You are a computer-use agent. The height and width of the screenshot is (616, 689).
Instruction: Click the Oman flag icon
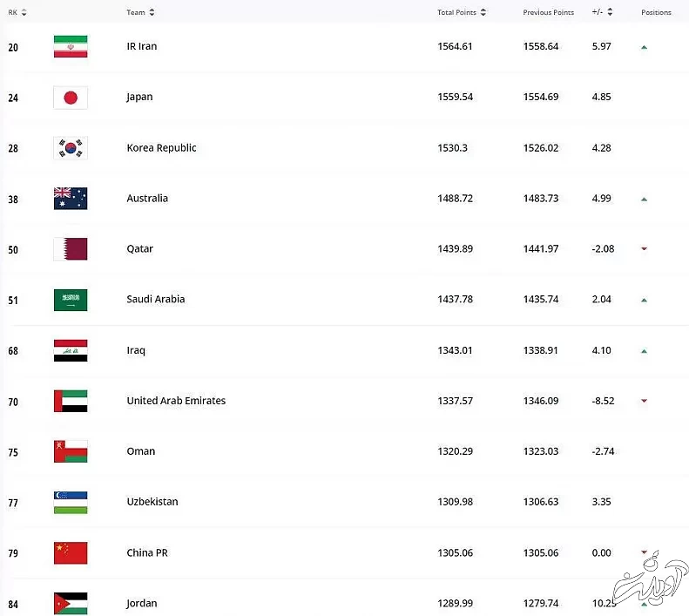point(71,452)
